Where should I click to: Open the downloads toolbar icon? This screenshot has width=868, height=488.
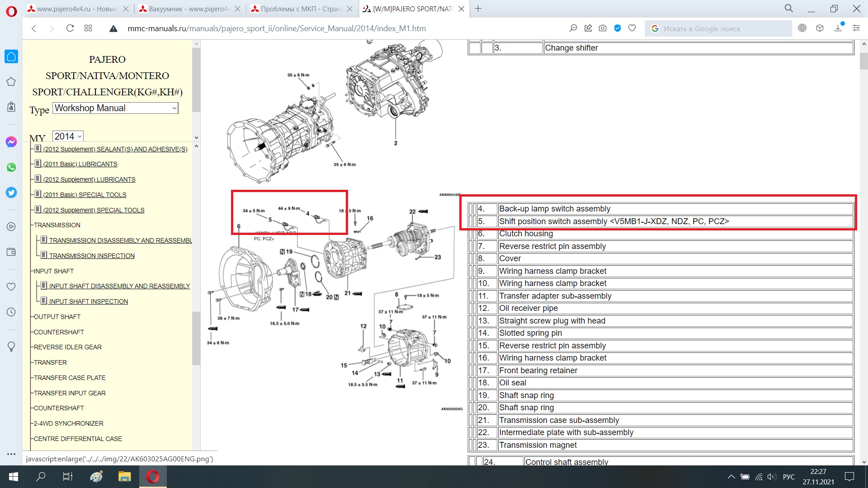coord(838,28)
